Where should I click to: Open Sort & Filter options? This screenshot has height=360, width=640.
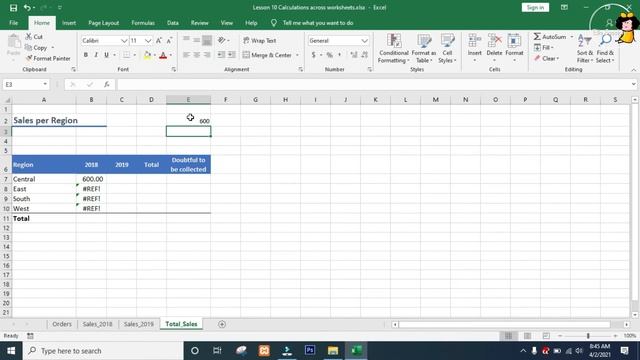(x=584, y=49)
